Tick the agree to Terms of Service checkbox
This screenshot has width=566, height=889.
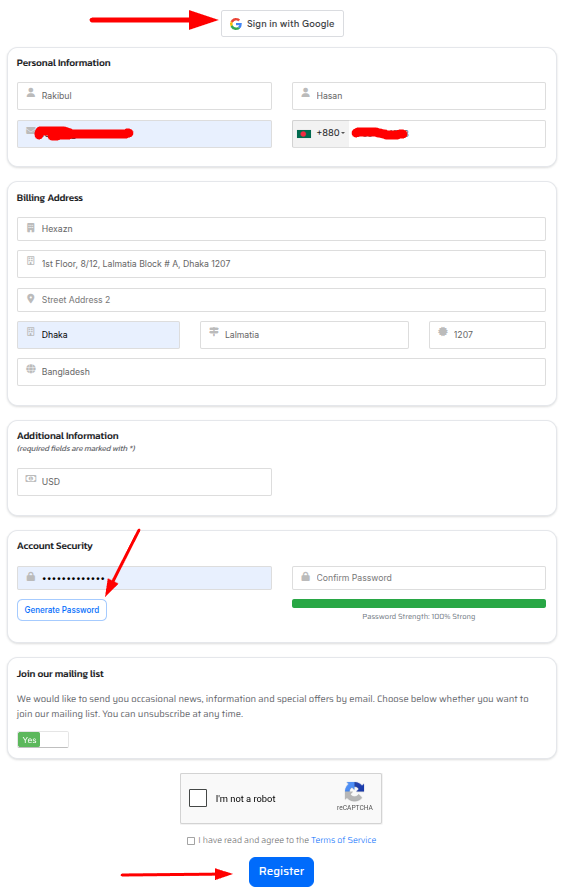(191, 841)
